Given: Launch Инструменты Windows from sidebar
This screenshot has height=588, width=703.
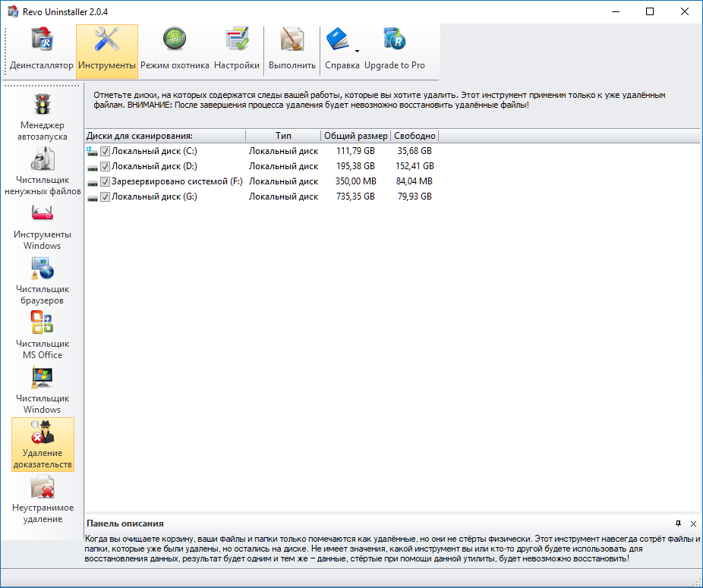Looking at the screenshot, I should point(43,226).
